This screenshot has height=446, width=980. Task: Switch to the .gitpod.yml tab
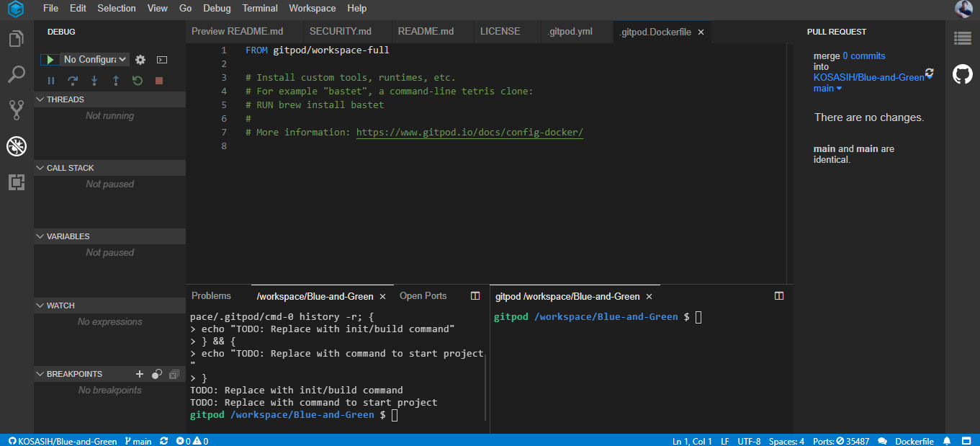pyautogui.click(x=570, y=32)
